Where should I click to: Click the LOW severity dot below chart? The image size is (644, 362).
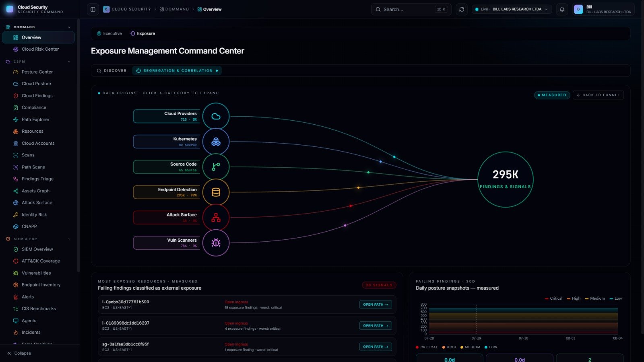pyautogui.click(x=486, y=347)
